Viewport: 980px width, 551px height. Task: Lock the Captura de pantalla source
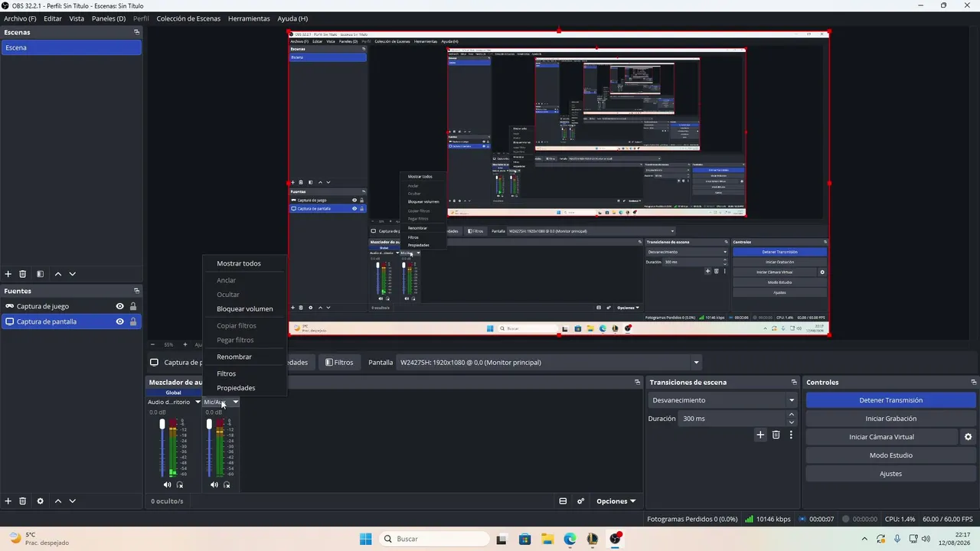coord(133,321)
